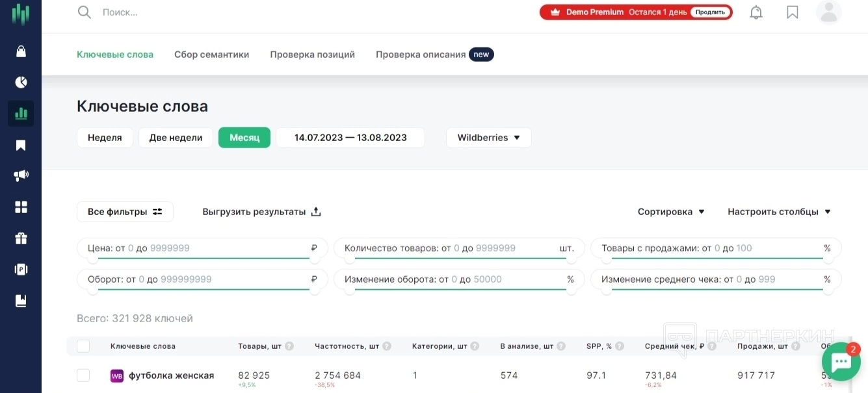Screen dimensions: 868x393
Task: Check the футболка женская row checkbox
Action: pyautogui.click(x=83, y=375)
